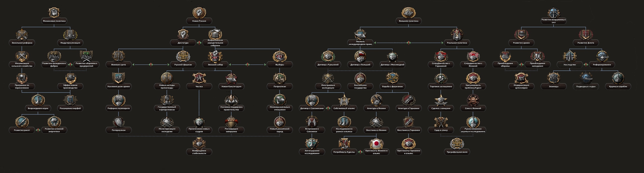The height and width of the screenshot is (173, 644).
Task: Pick the Земский собор crown icon
Action: point(215,56)
